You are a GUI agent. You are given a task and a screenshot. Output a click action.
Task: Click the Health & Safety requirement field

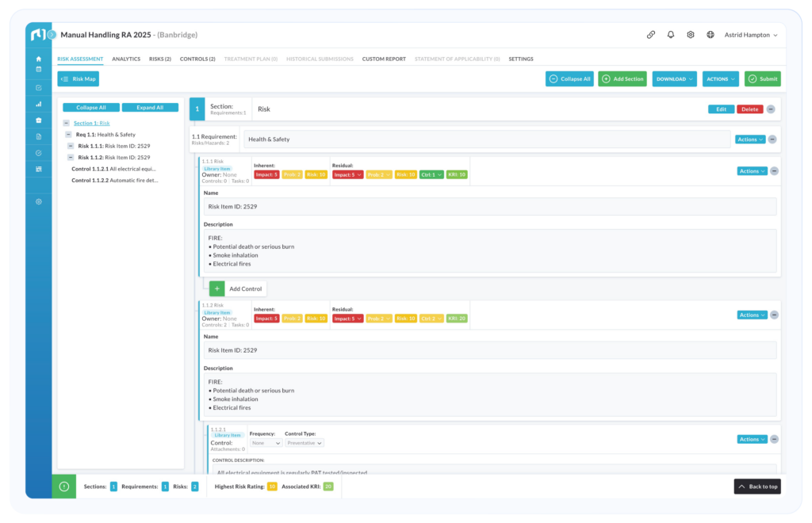487,139
